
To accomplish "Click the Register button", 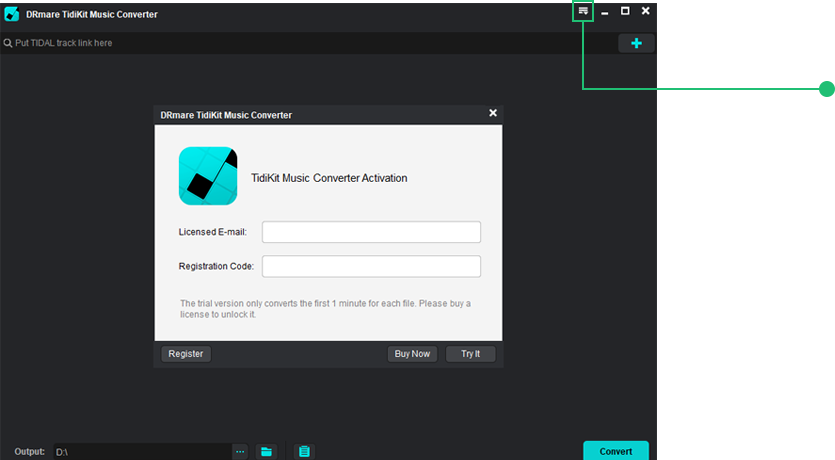I will pyautogui.click(x=186, y=354).
